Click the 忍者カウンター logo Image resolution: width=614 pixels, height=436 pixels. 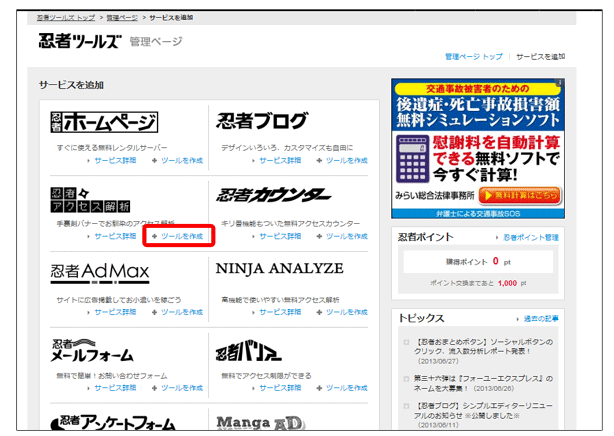click(273, 195)
